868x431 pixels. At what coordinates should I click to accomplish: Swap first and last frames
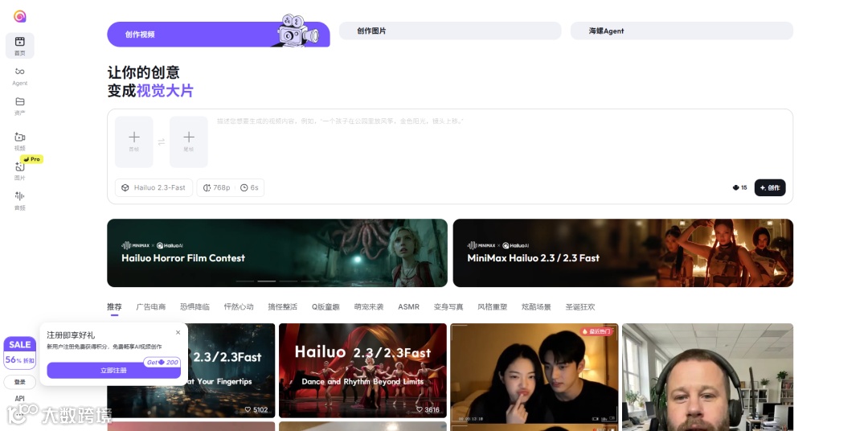pos(161,142)
